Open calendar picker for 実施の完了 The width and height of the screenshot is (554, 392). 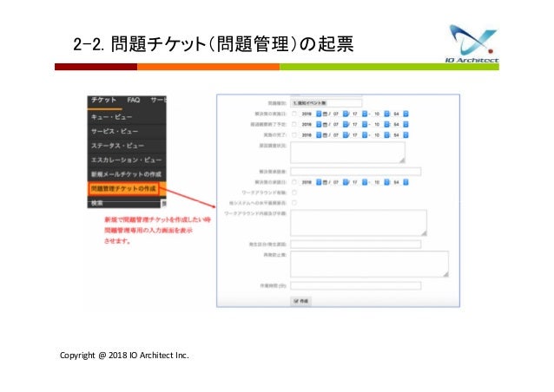click(325, 134)
